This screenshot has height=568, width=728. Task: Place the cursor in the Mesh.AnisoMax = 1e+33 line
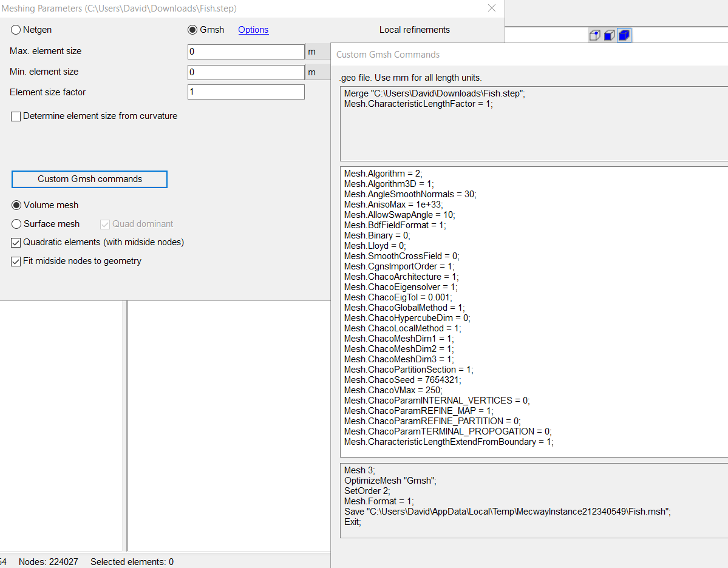click(x=393, y=205)
